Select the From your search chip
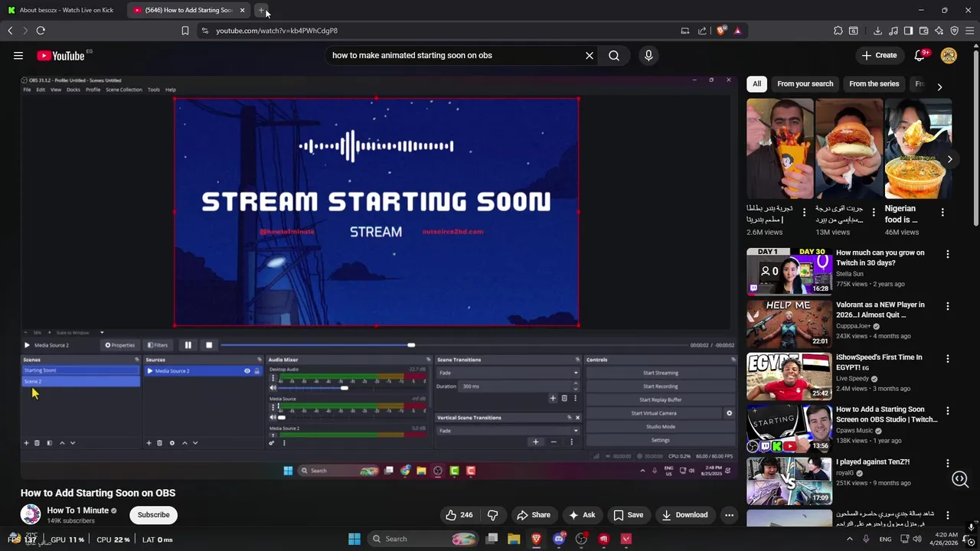 coord(805,84)
